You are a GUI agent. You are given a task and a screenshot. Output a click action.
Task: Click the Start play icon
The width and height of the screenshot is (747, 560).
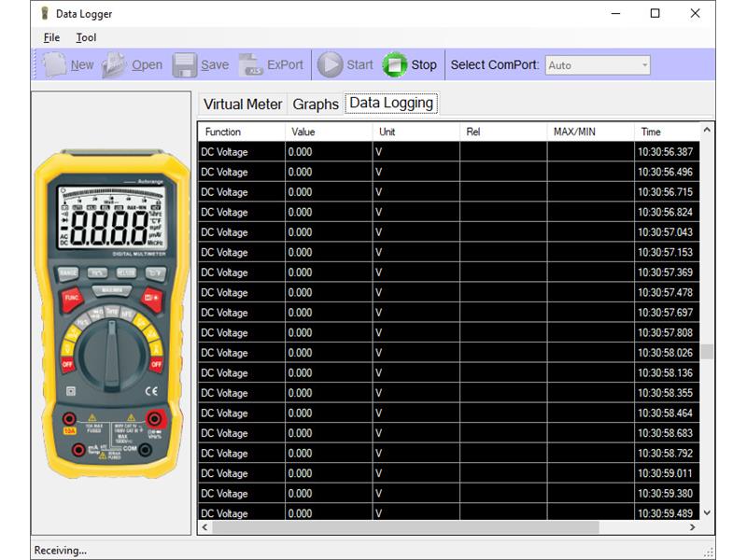[x=330, y=64]
